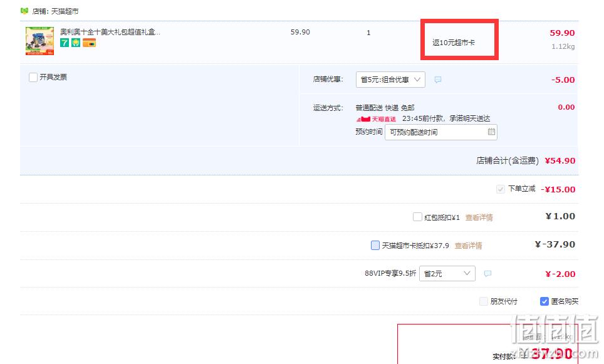The width and height of the screenshot is (604, 364).
Task: Click the yellow shield guarantee badge
Action: (x=75, y=43)
